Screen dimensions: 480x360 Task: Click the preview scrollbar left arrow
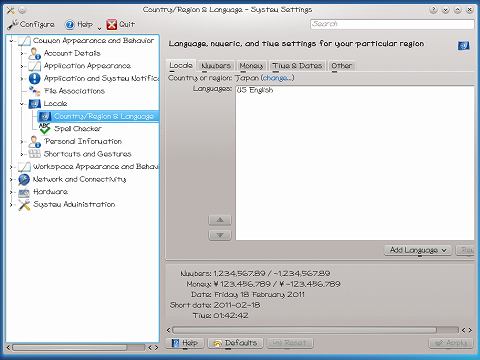pyautogui.click(x=168, y=330)
